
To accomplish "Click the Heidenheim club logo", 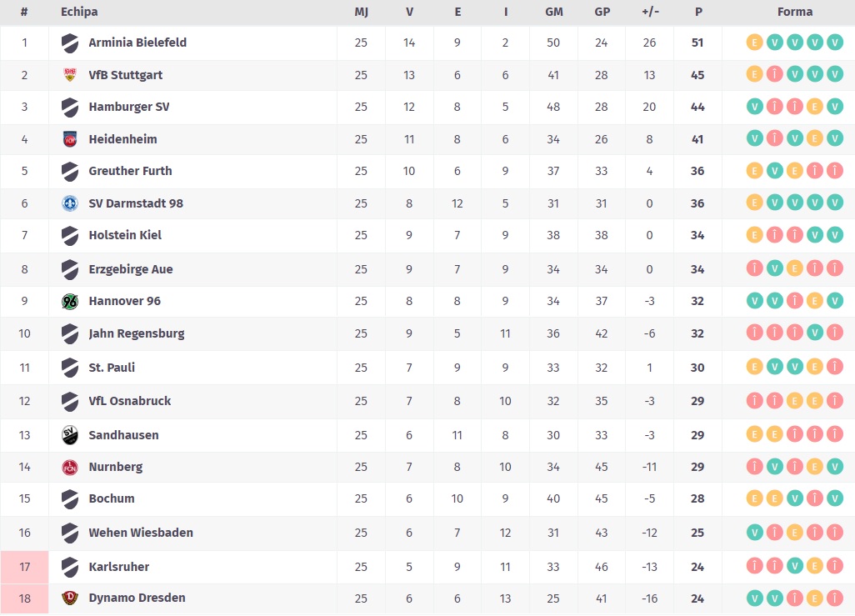I will pos(70,139).
